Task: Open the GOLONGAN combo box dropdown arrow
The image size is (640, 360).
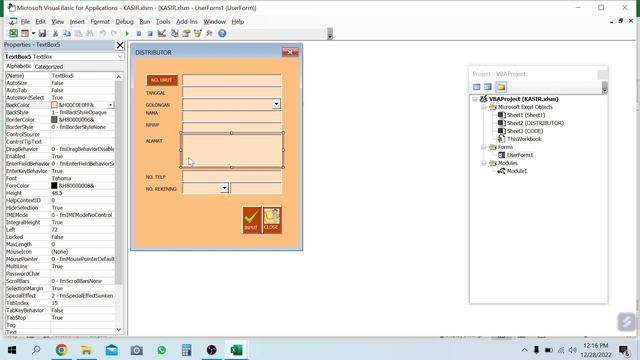Action: 276,104
